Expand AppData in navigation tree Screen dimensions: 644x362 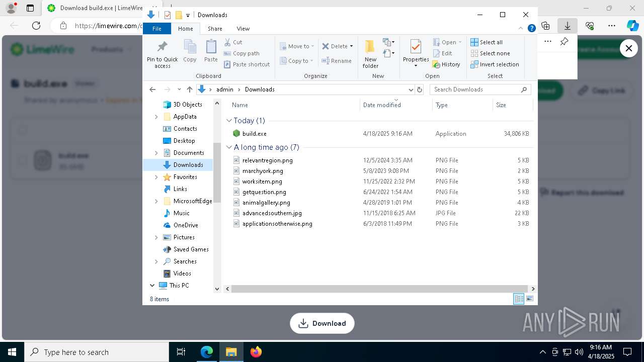click(x=156, y=117)
